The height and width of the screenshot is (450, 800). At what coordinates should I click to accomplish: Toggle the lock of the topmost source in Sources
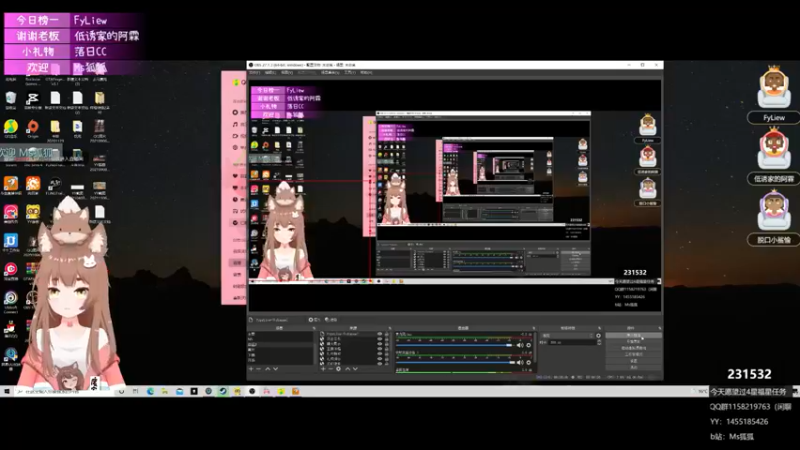click(x=387, y=334)
